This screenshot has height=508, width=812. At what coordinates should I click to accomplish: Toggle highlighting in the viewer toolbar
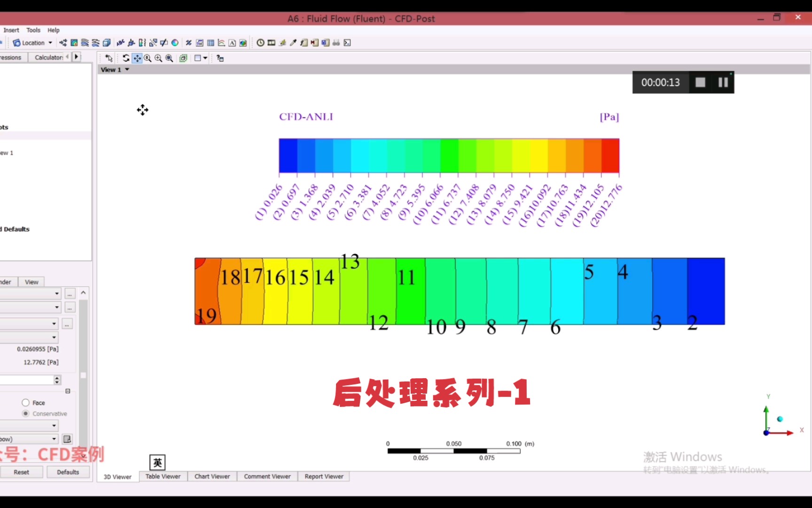(183, 58)
